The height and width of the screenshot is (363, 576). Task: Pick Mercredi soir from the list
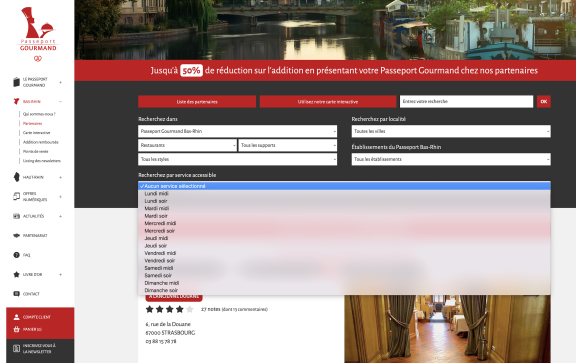[344, 231]
